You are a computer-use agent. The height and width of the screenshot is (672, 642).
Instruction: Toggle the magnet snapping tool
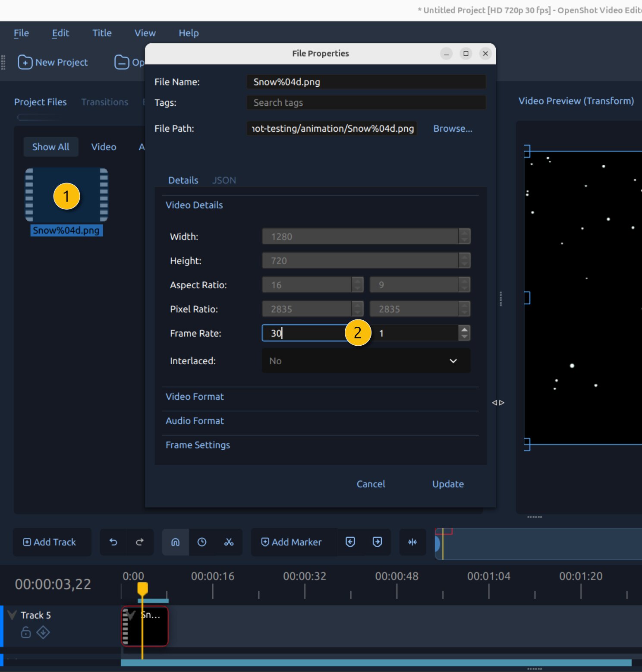click(176, 542)
